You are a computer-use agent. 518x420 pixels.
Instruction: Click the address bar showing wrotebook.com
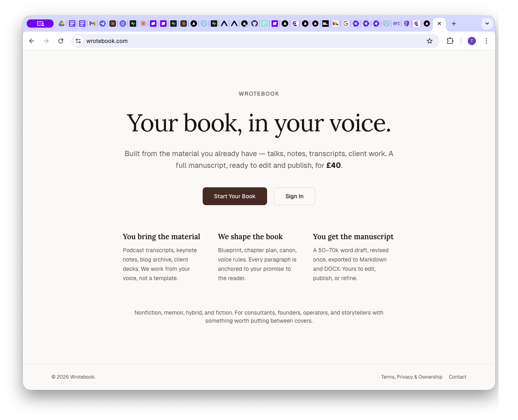pyautogui.click(x=255, y=41)
